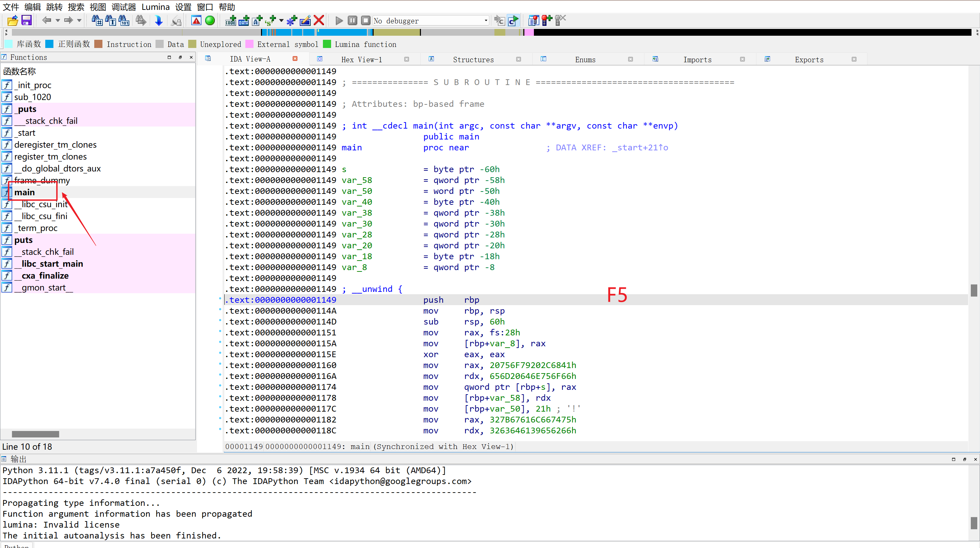This screenshot has height=548, width=980.
Task: Open the breakpoint list icon
Action: [x=533, y=20]
